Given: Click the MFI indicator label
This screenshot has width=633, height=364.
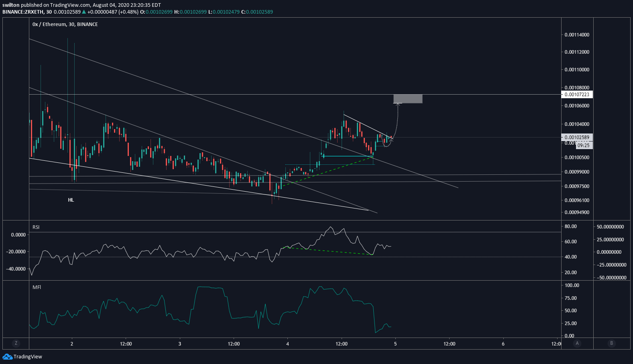Looking at the screenshot, I should point(37,287).
